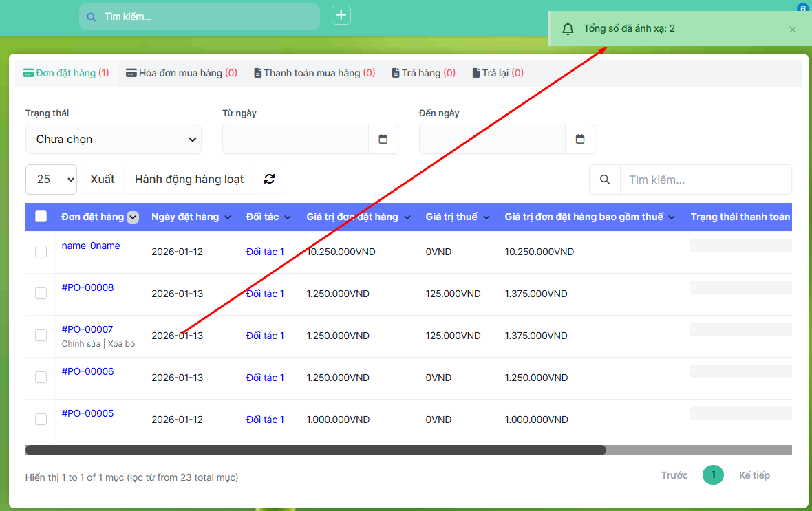This screenshot has width=812, height=511.
Task: Click the refresh icon in the table toolbar
Action: click(269, 179)
